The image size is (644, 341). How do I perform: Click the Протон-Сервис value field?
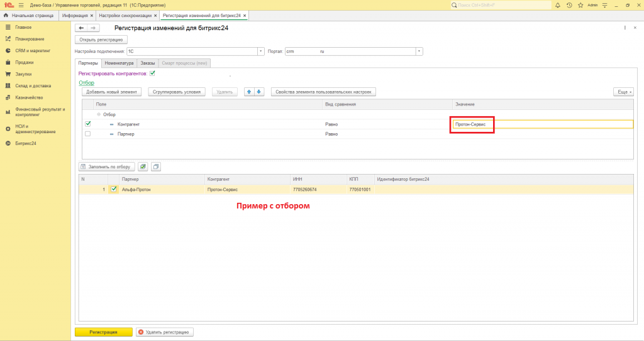pyautogui.click(x=543, y=124)
